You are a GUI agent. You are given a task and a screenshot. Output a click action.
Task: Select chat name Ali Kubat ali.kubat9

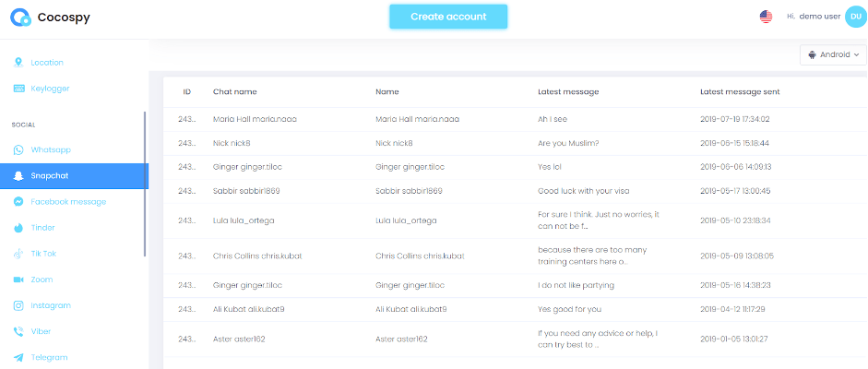click(248, 309)
